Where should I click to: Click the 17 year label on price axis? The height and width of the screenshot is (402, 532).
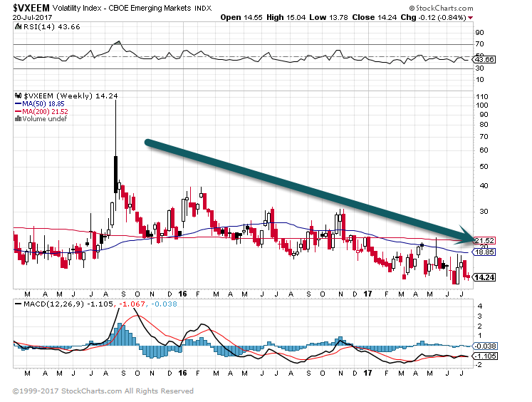[367, 294]
